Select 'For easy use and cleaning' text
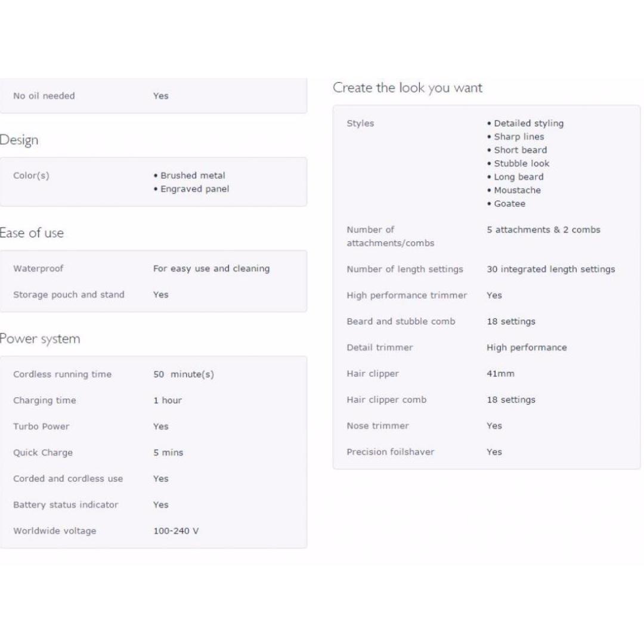Image resolution: width=644 pixels, height=644 pixels. [212, 268]
